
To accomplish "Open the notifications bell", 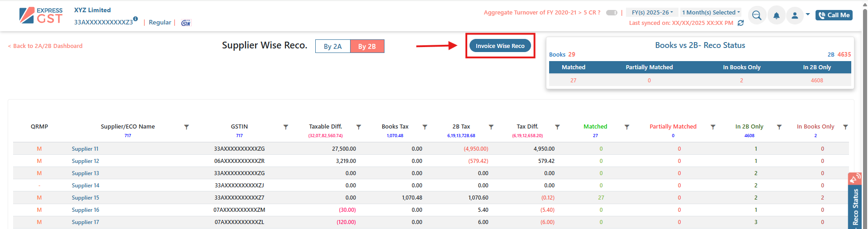I will point(776,15).
